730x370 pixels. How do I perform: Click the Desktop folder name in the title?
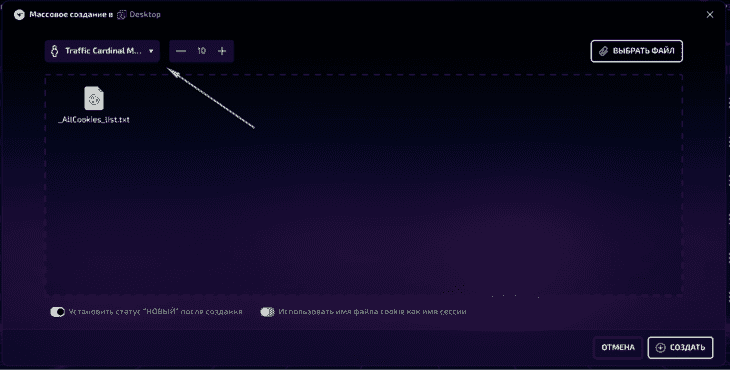coord(145,14)
